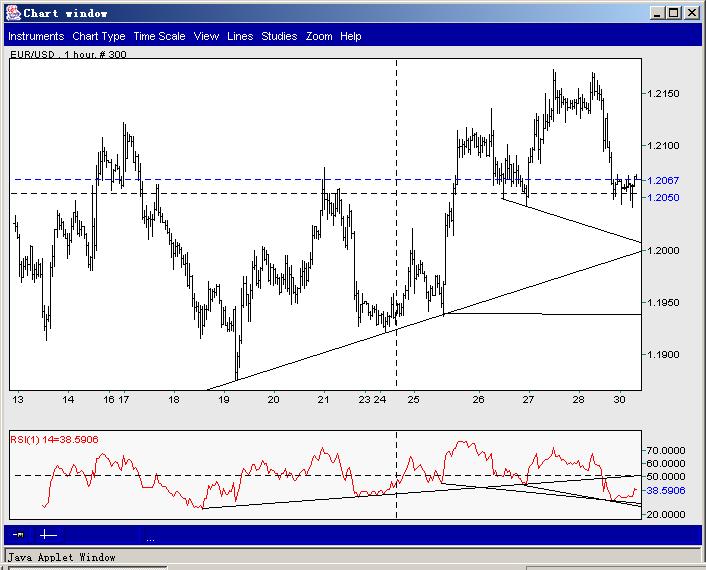This screenshot has width=706, height=570.
Task: Click date label 14 on time axis
Action: pos(68,399)
